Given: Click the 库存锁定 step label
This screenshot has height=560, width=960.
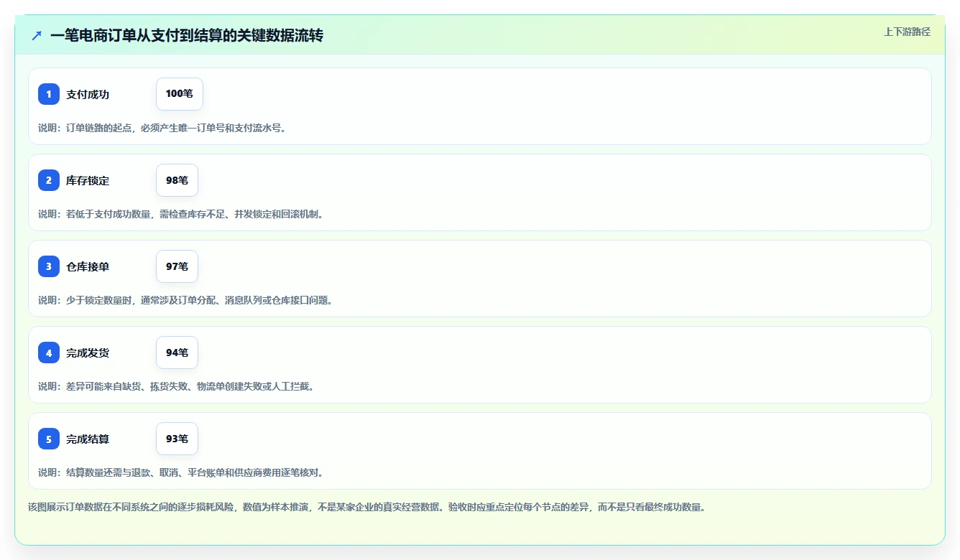Looking at the screenshot, I should 88,180.
